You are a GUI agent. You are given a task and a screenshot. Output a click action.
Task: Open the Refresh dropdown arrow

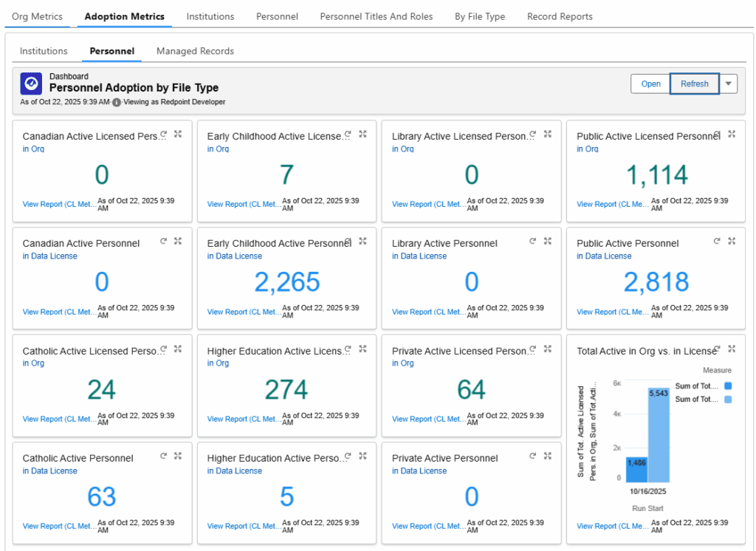[x=729, y=83]
